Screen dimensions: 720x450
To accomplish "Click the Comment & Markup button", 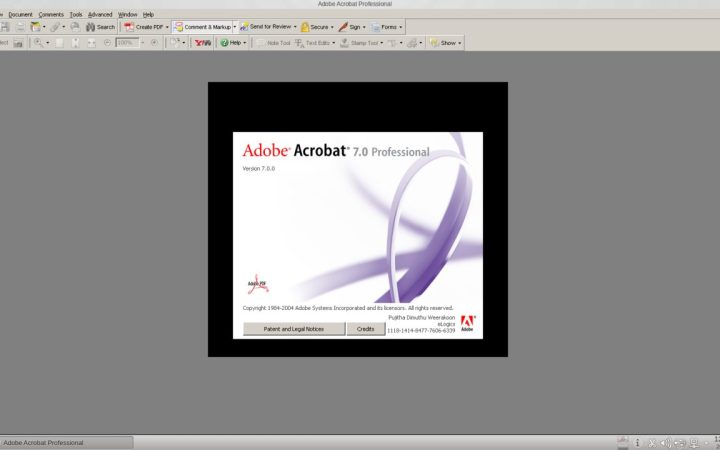I will (x=202, y=27).
